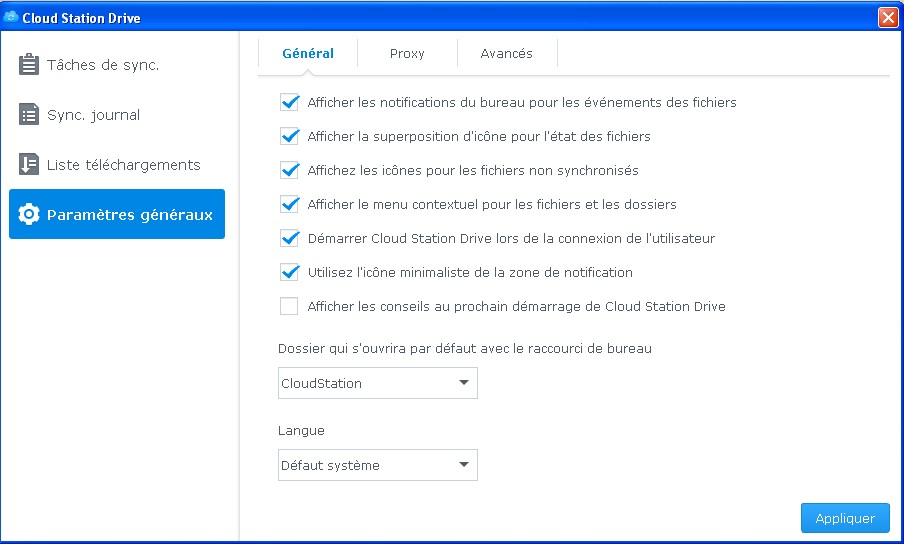
Task: Switch to the Proxy tab
Action: pos(407,54)
